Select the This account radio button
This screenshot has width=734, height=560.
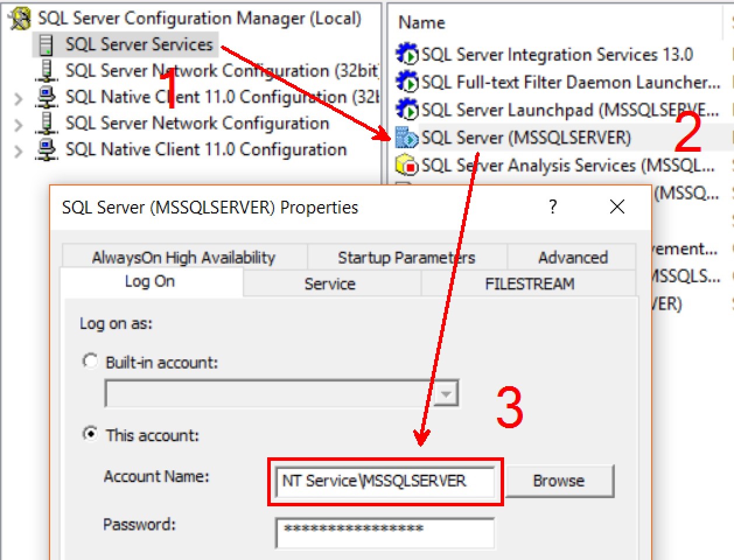pyautogui.click(x=90, y=434)
